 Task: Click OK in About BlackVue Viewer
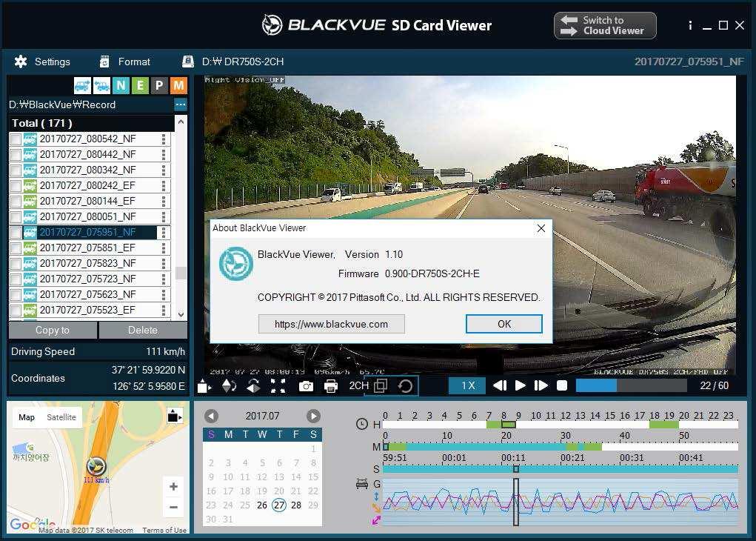pyautogui.click(x=504, y=324)
